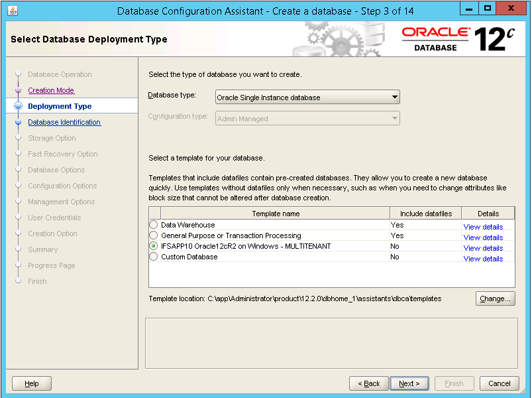Select the IFSAPP10 Oracle12cR2 MULTITENANT template
Screen dimensions: 532x398
tap(154, 246)
